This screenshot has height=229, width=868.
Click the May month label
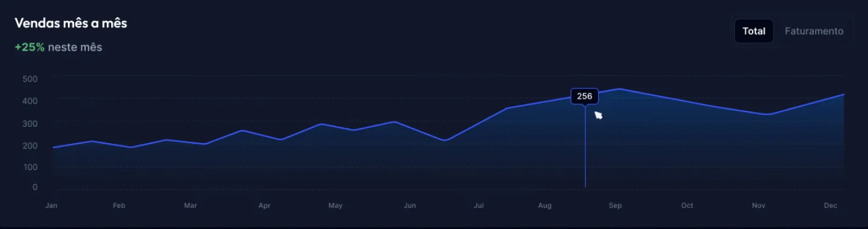point(336,206)
